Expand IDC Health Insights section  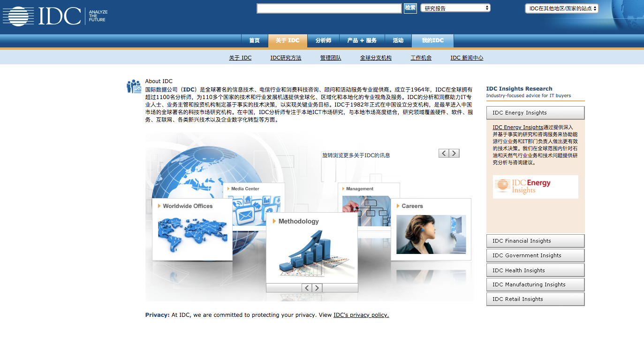click(535, 270)
